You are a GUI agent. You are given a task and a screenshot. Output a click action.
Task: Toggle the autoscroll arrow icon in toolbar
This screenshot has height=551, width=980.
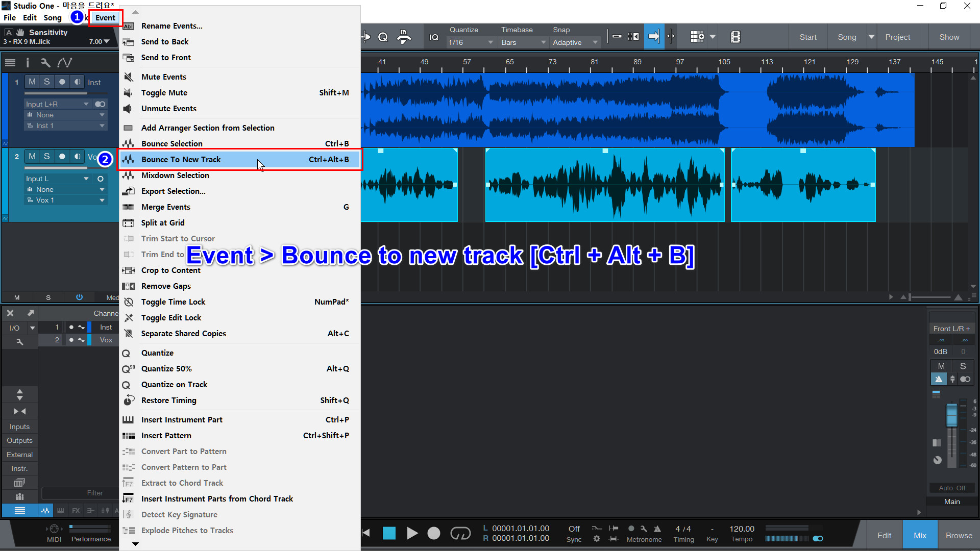coord(654,37)
